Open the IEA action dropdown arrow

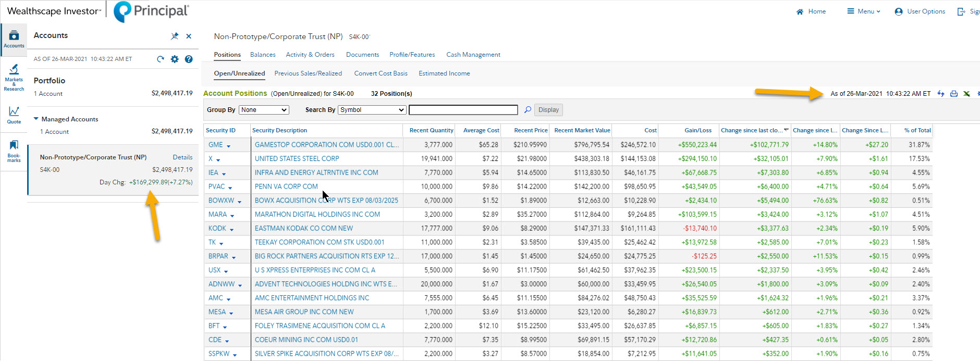(x=224, y=174)
